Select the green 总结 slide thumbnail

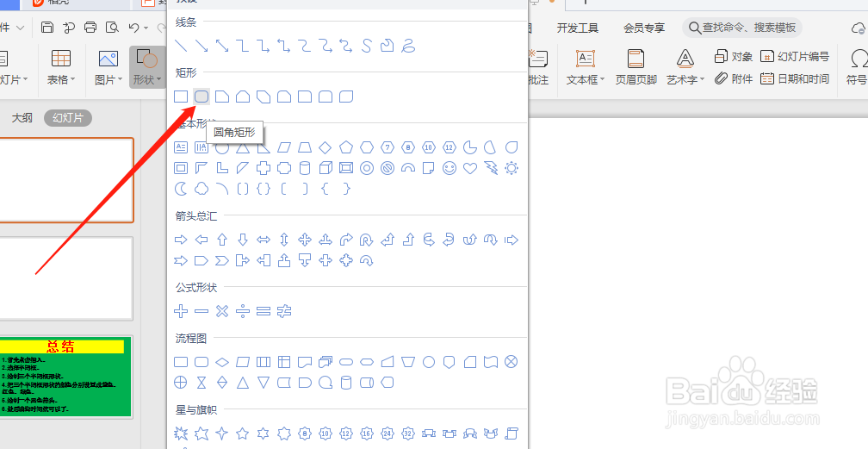65,377
